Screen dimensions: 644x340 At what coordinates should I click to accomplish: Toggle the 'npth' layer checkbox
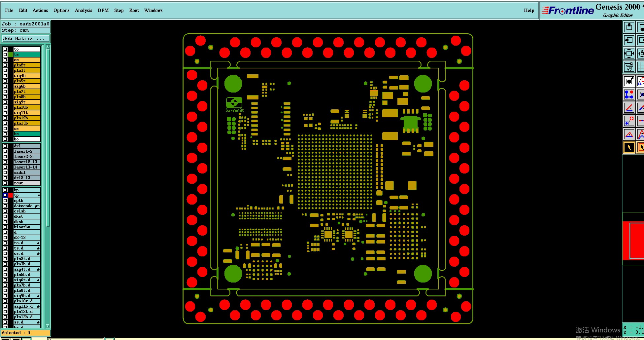click(x=5, y=201)
